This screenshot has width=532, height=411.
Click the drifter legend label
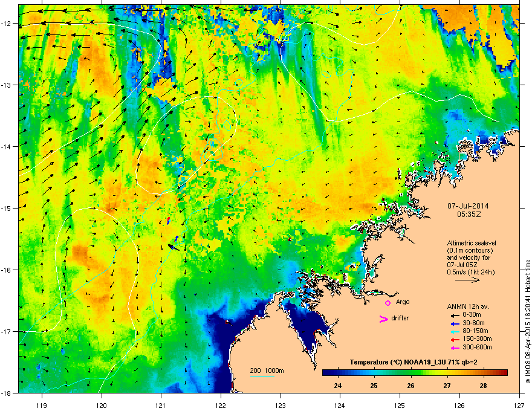pos(400,318)
